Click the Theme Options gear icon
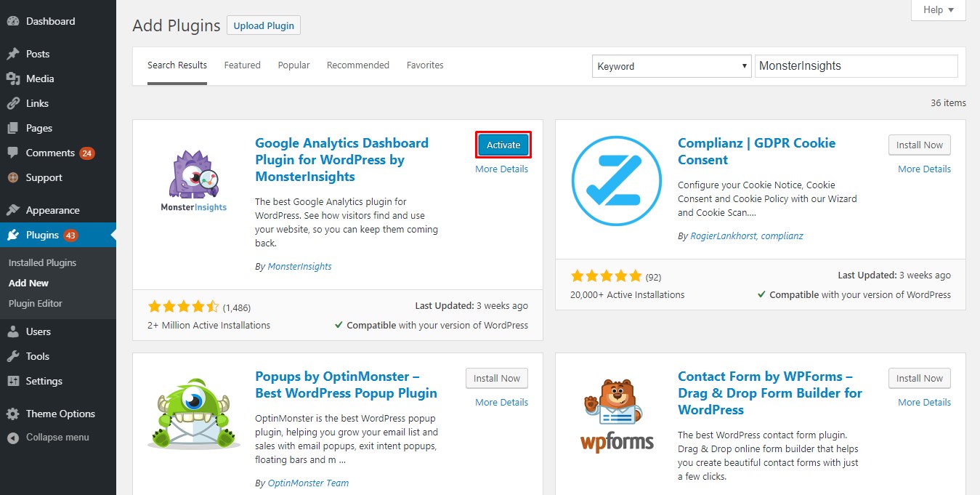 pyautogui.click(x=12, y=414)
